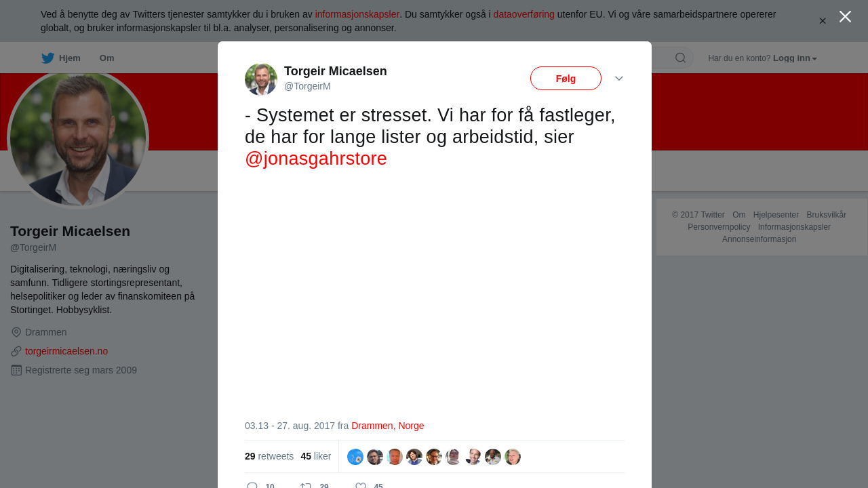Like the tweet with heart icon
868x488 pixels.
[361, 486]
